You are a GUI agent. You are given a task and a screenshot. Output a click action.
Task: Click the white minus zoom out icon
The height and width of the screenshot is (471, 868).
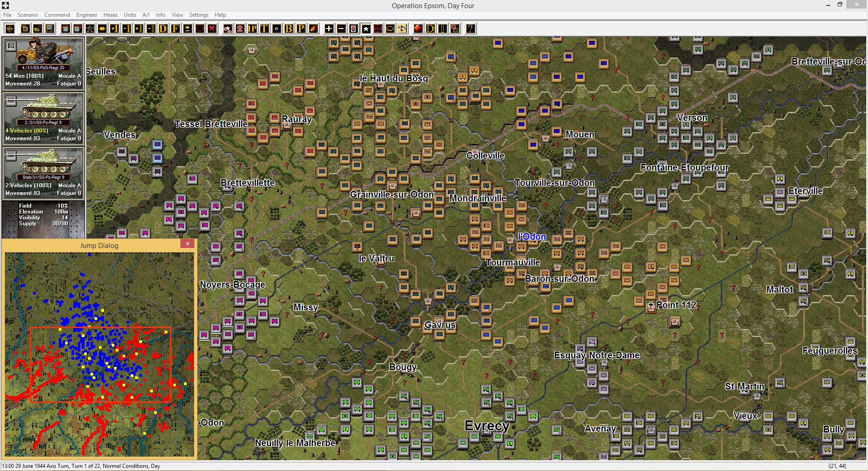pos(341,29)
